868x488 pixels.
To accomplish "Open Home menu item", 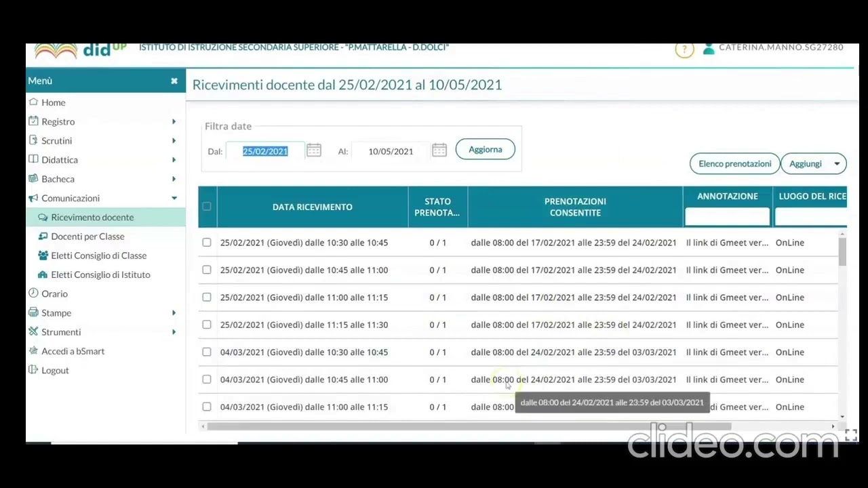I will point(54,102).
